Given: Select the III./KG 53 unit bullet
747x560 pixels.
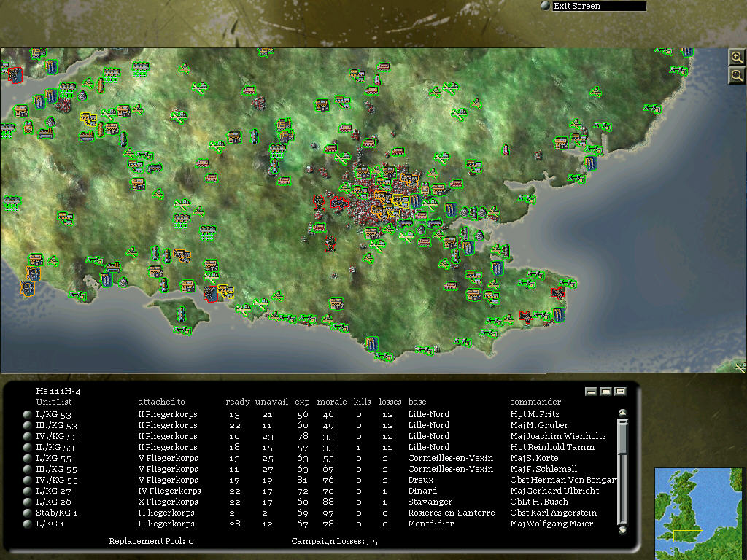Looking at the screenshot, I should [28, 425].
